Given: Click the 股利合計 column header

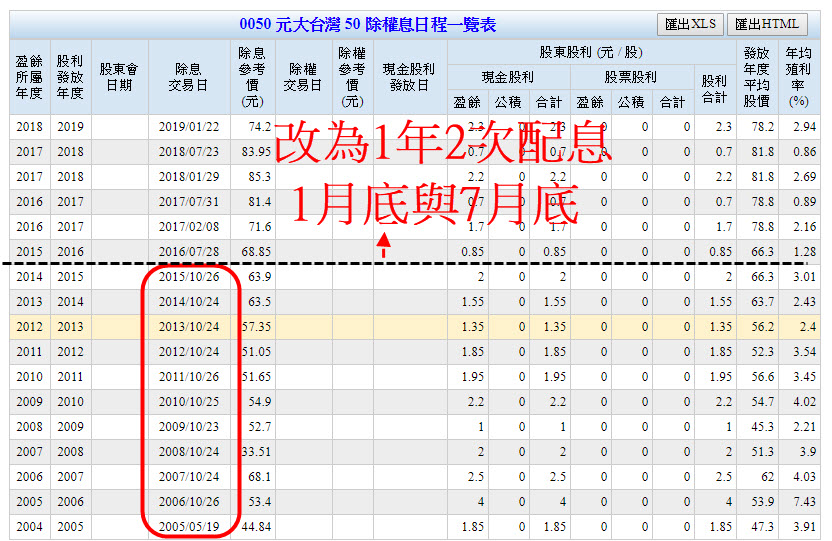Looking at the screenshot, I should (715, 89).
